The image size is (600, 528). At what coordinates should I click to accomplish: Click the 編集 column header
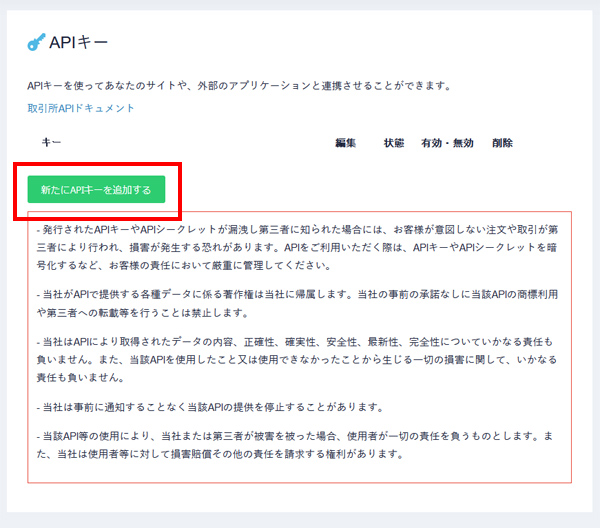[x=346, y=143]
